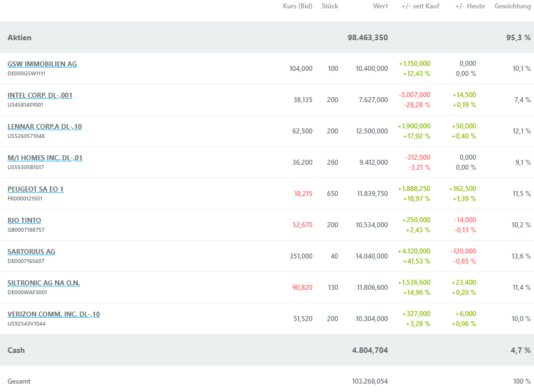
Task: Click ISIN US92343V1044 under Verizon
Action: click(27, 324)
